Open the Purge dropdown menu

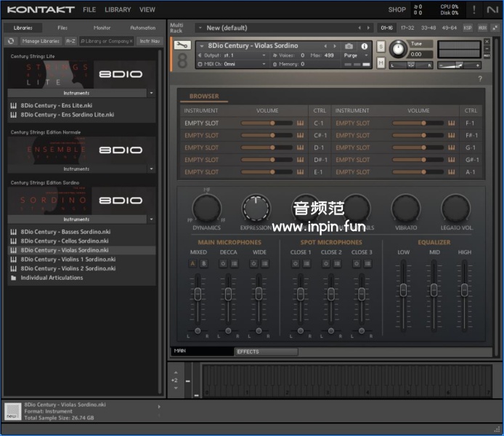click(354, 55)
